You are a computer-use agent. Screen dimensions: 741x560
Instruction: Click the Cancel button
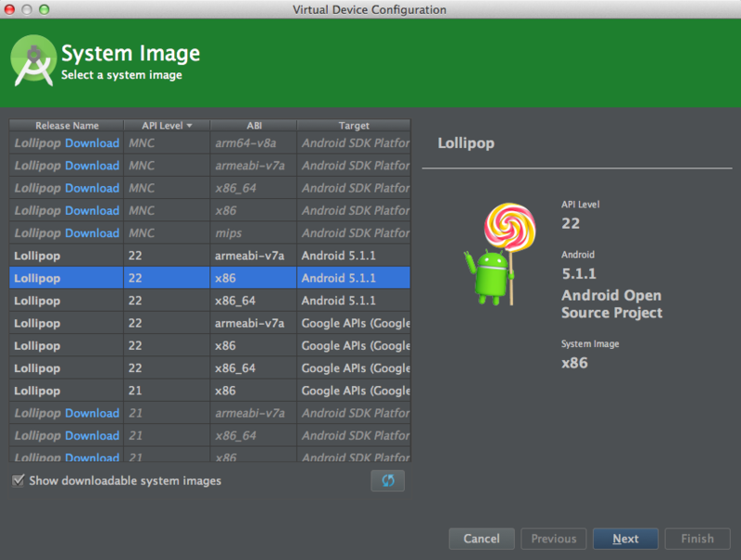(x=482, y=539)
